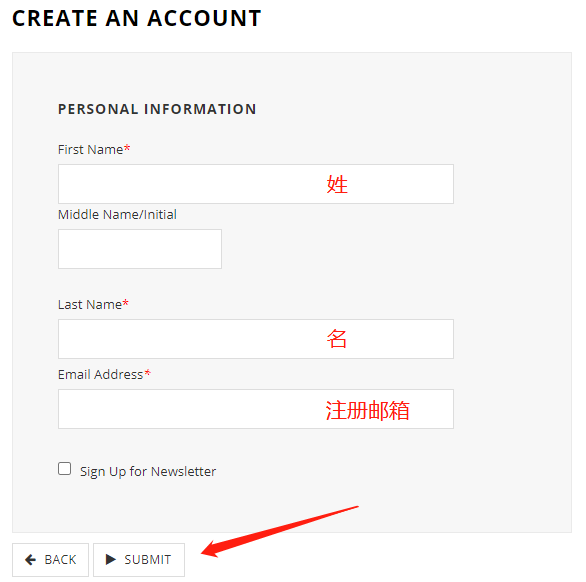The width and height of the screenshot is (586, 582).
Task: Focus the First Name input field
Action: point(256,184)
